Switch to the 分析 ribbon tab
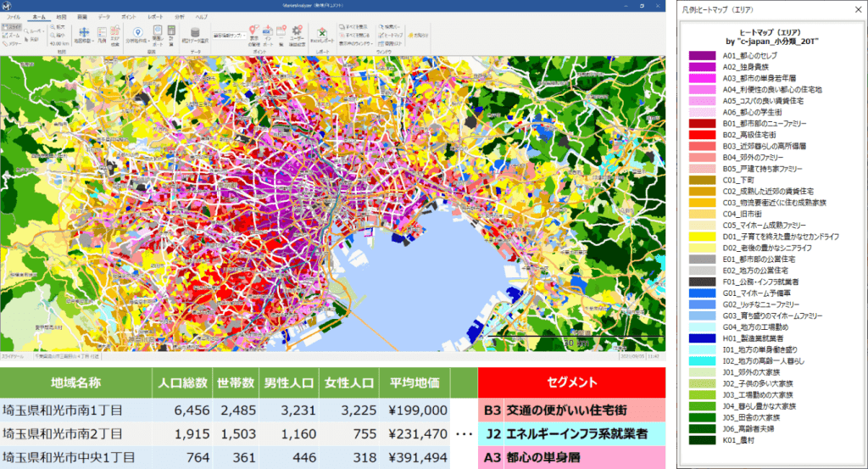This screenshot has height=469, width=868. [x=180, y=17]
